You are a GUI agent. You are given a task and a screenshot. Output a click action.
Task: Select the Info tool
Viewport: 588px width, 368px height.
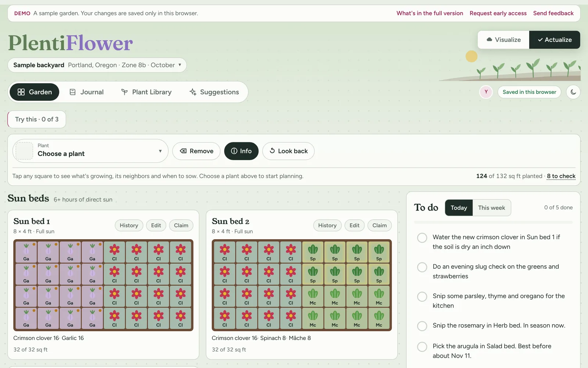coord(241,151)
